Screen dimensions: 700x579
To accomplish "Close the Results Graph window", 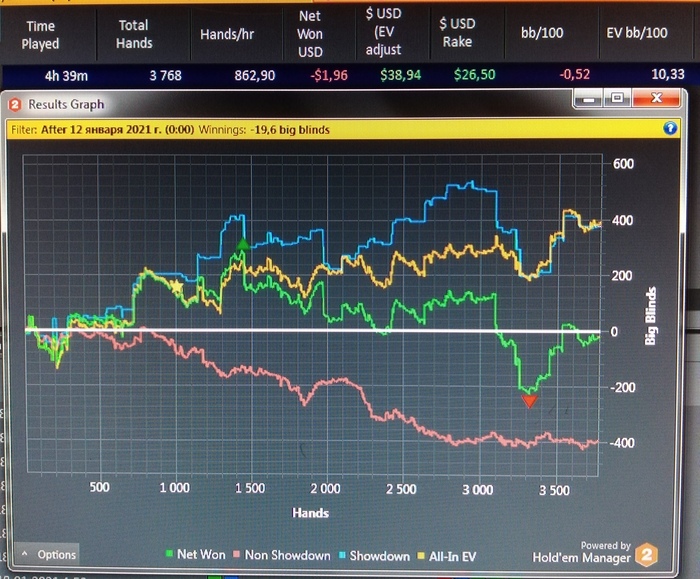I will (656, 97).
